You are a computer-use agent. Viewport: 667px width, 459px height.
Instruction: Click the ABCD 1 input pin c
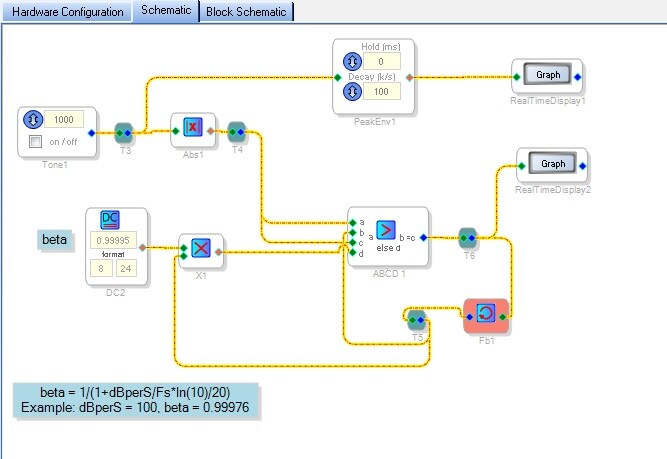[353, 242]
